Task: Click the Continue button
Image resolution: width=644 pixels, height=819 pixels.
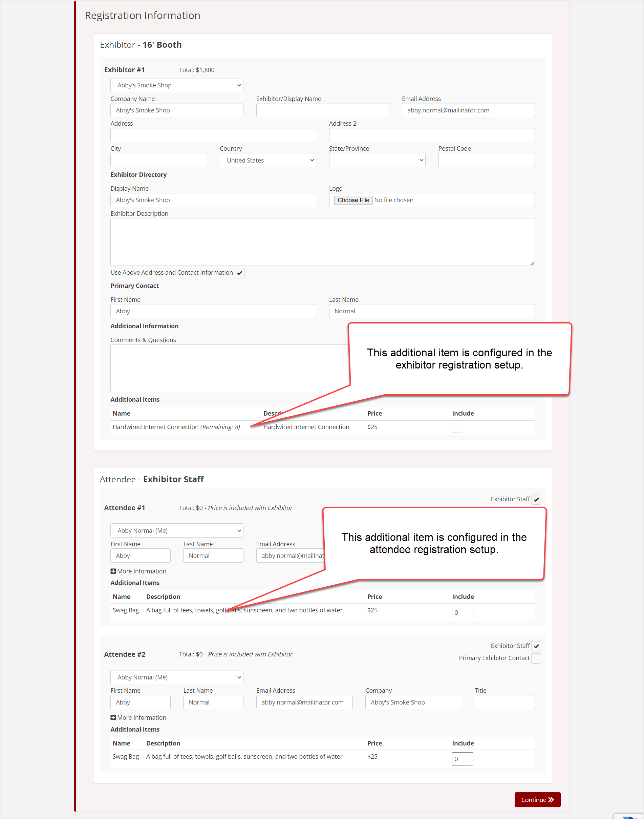Action: point(537,799)
